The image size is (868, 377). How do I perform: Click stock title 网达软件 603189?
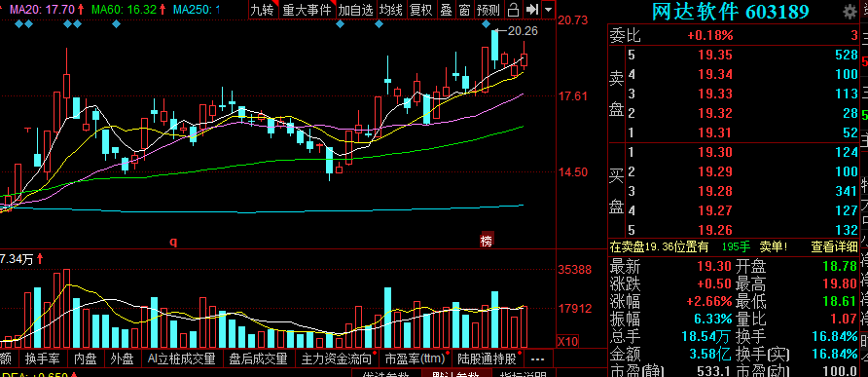click(x=730, y=11)
